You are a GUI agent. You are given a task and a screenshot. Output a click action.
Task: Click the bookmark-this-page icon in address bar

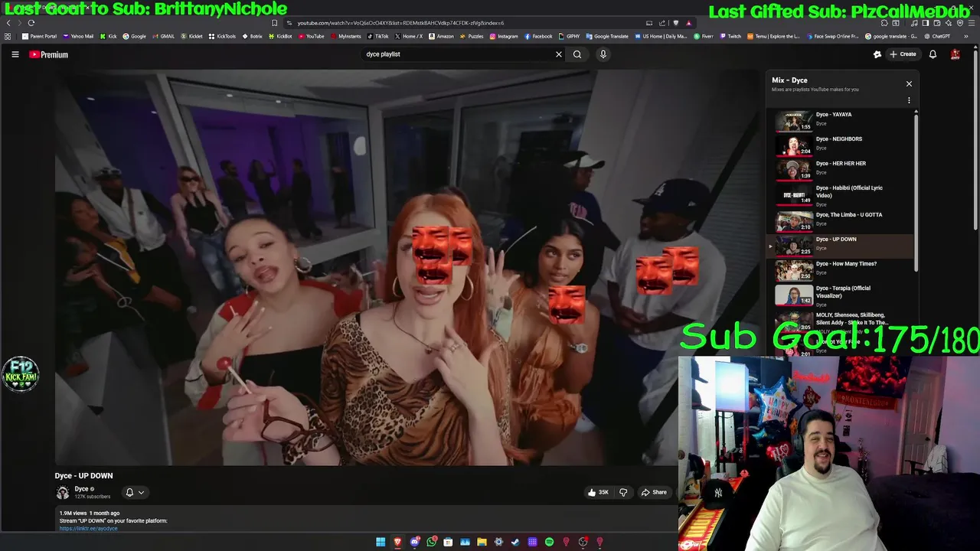[274, 23]
